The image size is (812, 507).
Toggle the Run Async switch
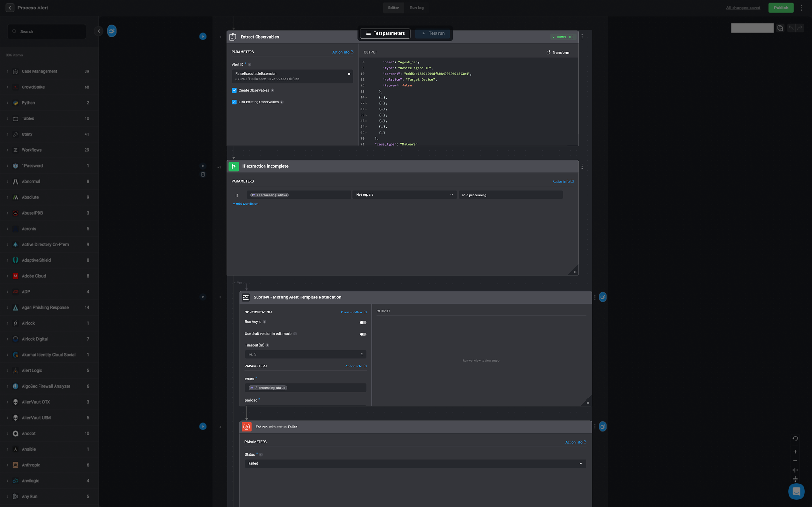[x=363, y=322]
